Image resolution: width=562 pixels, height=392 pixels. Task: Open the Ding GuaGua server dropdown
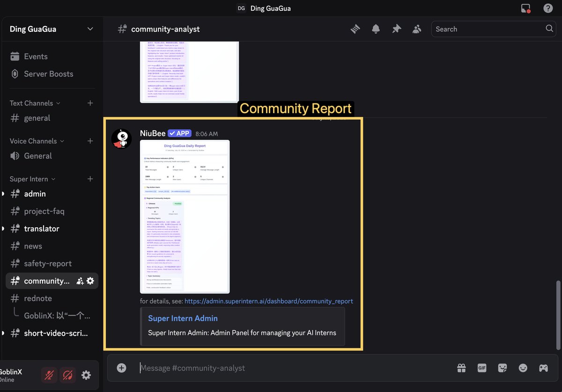tap(52, 29)
